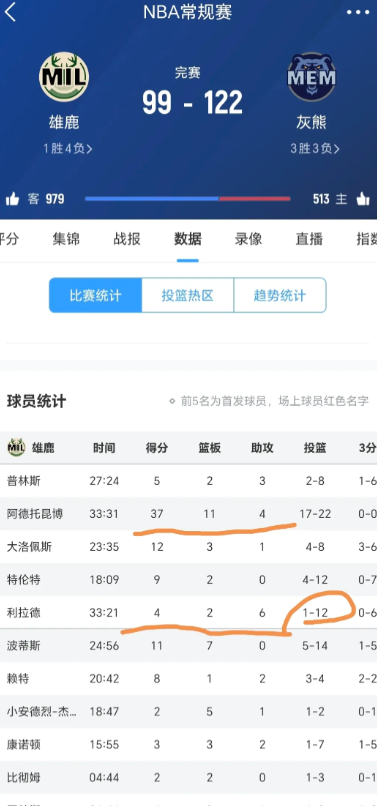
Task: Select the 数据 tab
Action: (188, 239)
